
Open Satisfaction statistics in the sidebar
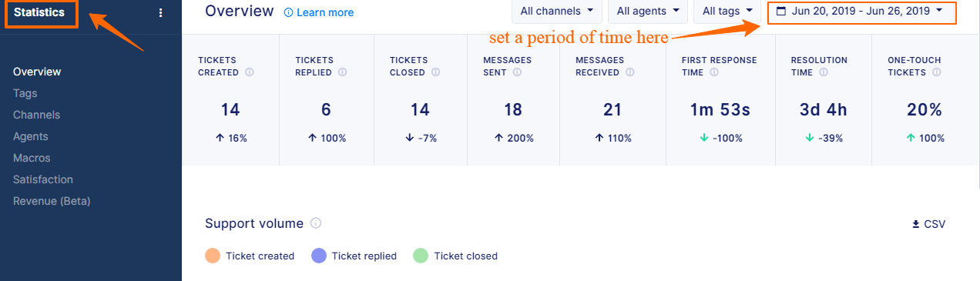click(43, 179)
